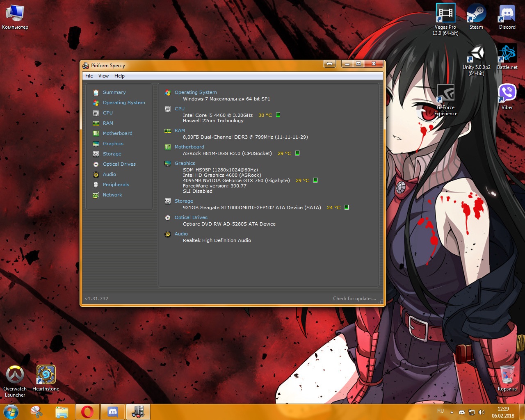Open RAM section in sidebar
Screen dimensions: 525x420
click(x=108, y=123)
